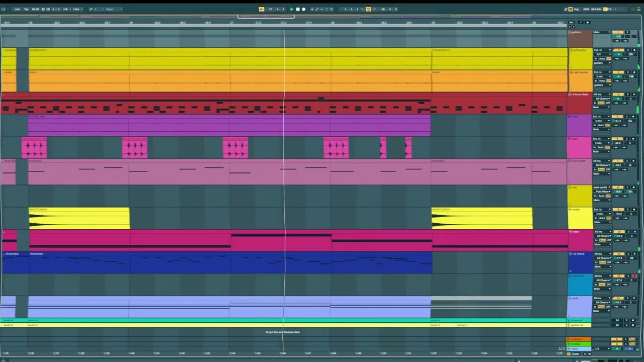Click the 4 / 4 time signature field
644x362 pixels.
click(56, 9)
